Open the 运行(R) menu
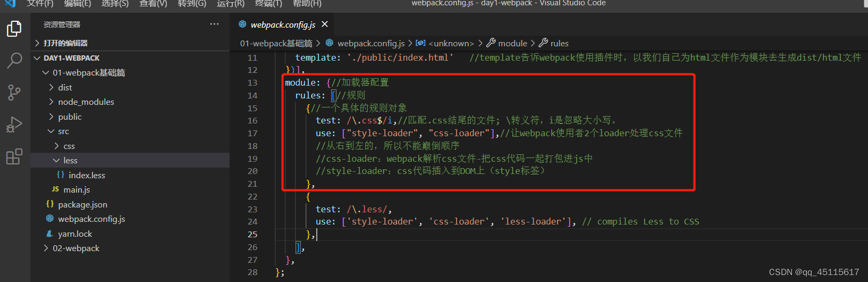 click(x=231, y=3)
